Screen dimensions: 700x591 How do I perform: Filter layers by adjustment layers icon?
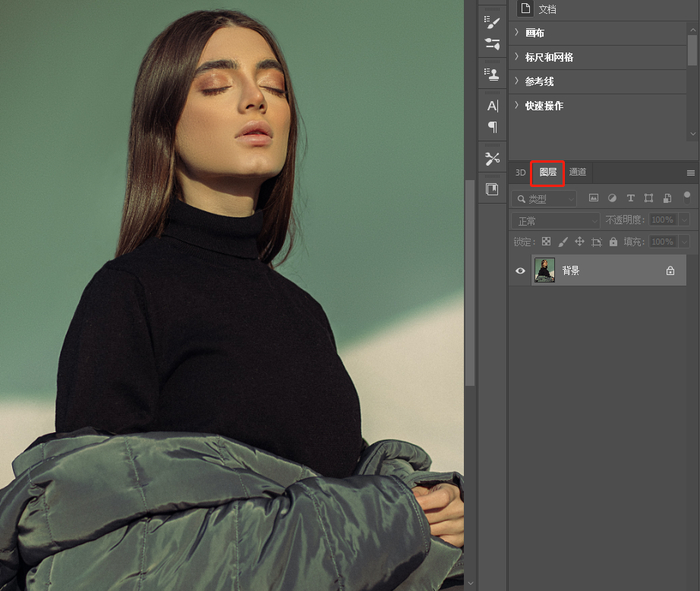(x=612, y=198)
